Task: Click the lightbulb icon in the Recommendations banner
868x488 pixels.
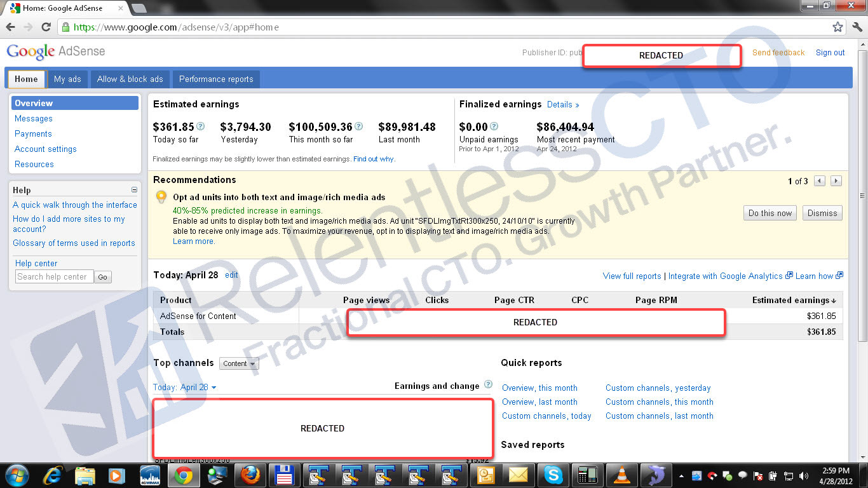Action: (x=161, y=198)
